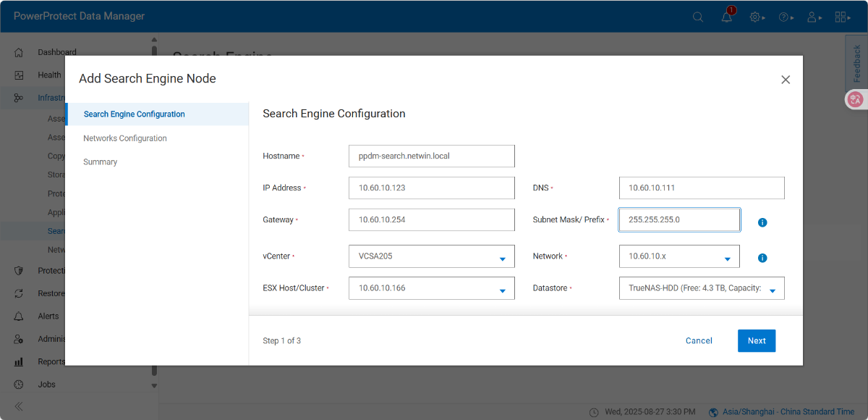This screenshot has width=868, height=420.
Task: Click the info icon beside Network dropdown
Action: click(762, 258)
